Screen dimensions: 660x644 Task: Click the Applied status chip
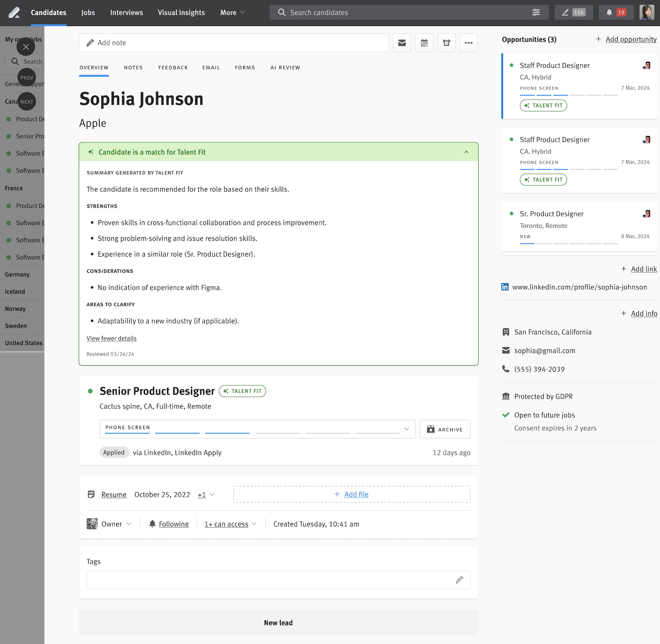(114, 453)
